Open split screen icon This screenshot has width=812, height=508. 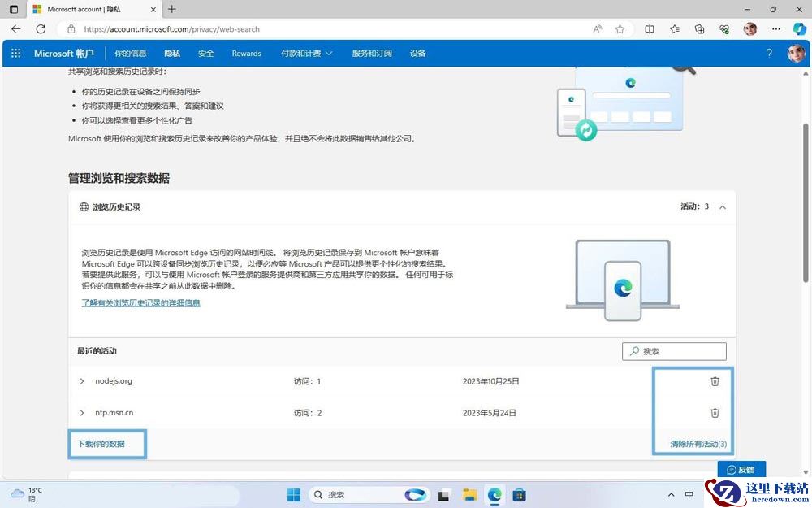tap(650, 29)
